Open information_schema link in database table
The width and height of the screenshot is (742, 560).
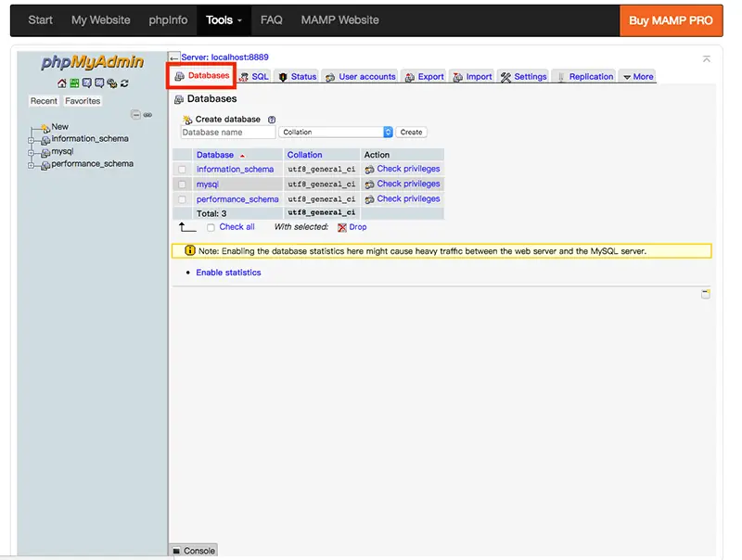pyautogui.click(x=236, y=170)
